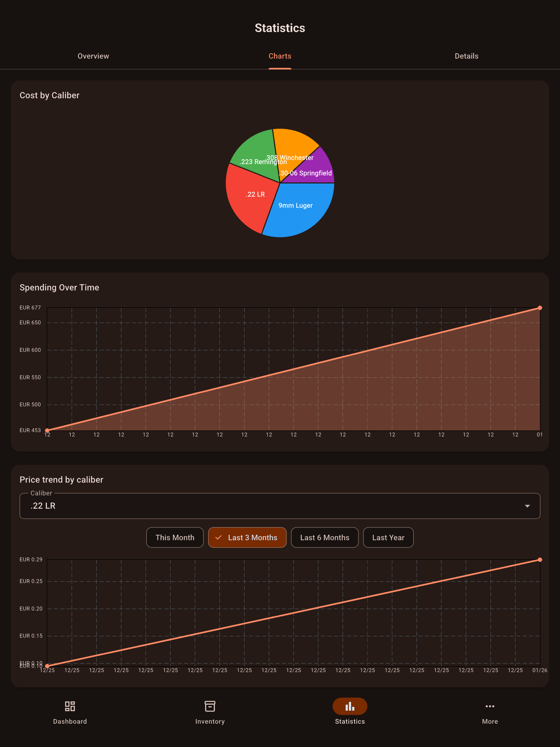560x747 pixels.
Task: Click the starting data point on price trend chart
Action: [47, 666]
